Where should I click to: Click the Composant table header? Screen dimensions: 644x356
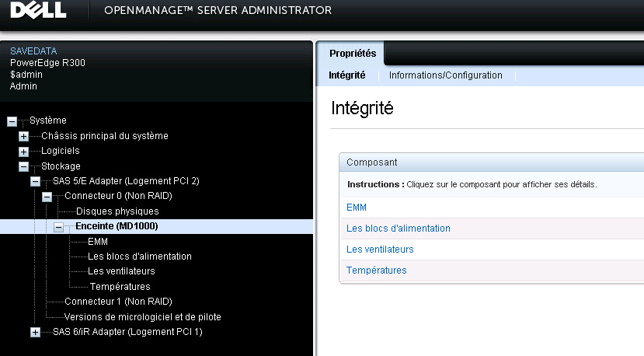tap(371, 162)
